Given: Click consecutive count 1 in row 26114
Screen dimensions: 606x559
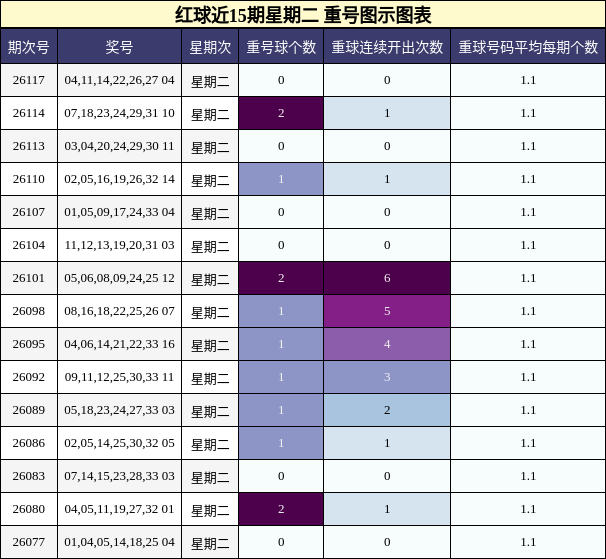Looking at the screenshot, I should (x=387, y=113).
